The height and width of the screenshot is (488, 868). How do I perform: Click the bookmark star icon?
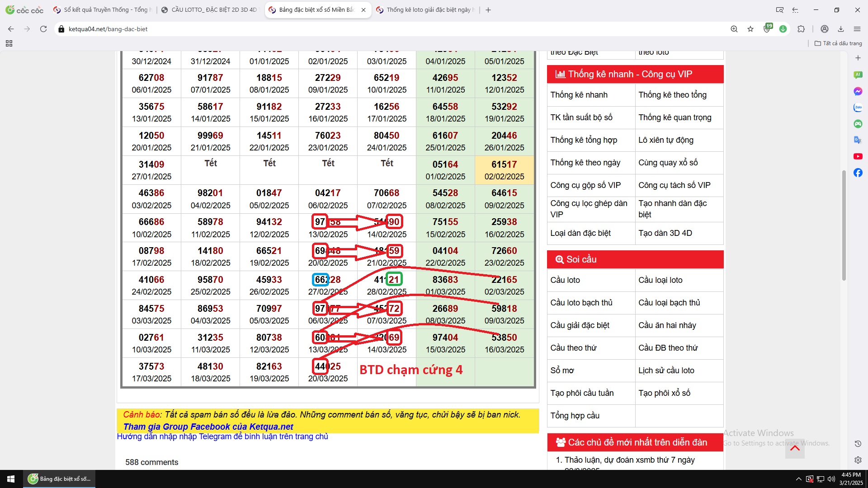click(x=750, y=29)
